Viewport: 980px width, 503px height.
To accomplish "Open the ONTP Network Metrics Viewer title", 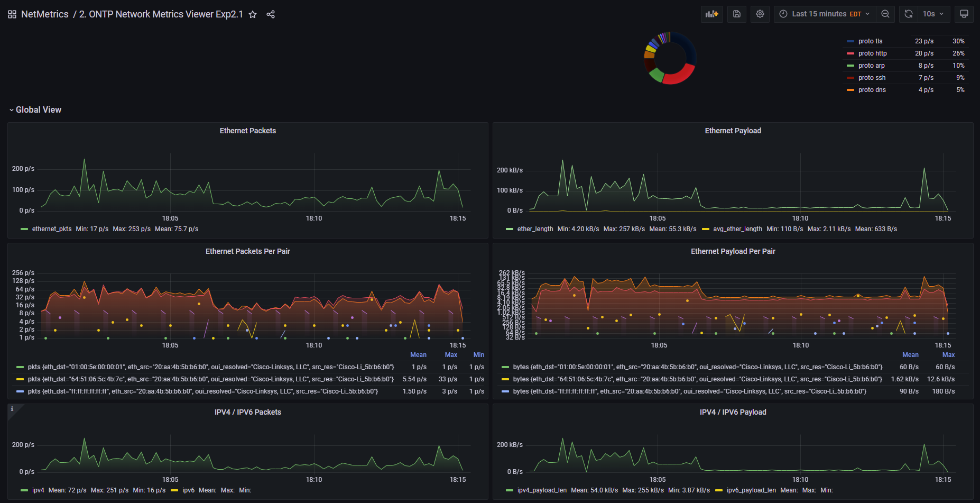I will (x=161, y=14).
